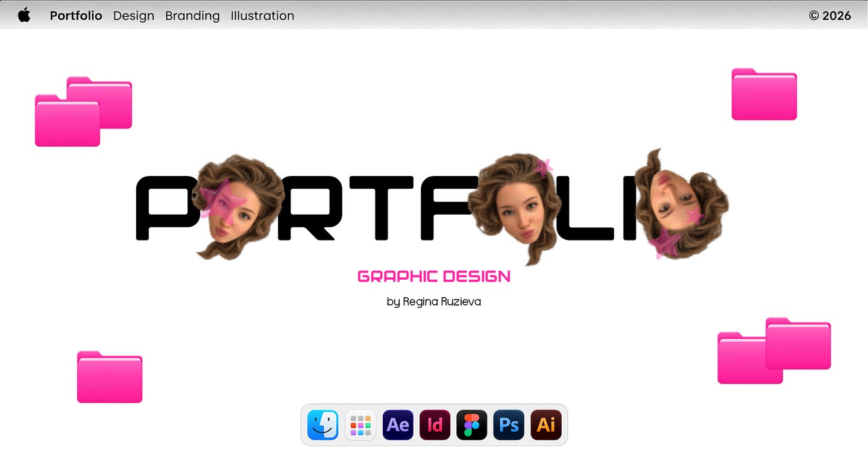The height and width of the screenshot is (457, 868).
Task: Go to the Branding menu item
Action: tap(192, 16)
